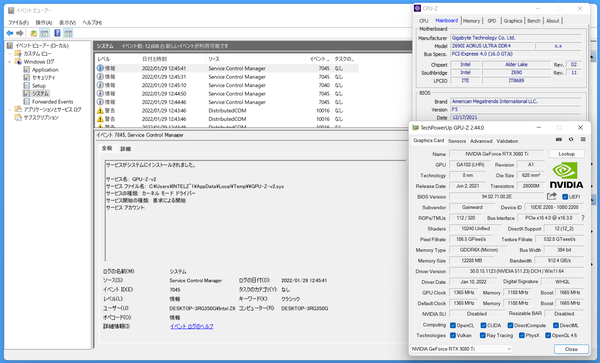Open the GPU-Z hamburger menu icon

(583, 140)
